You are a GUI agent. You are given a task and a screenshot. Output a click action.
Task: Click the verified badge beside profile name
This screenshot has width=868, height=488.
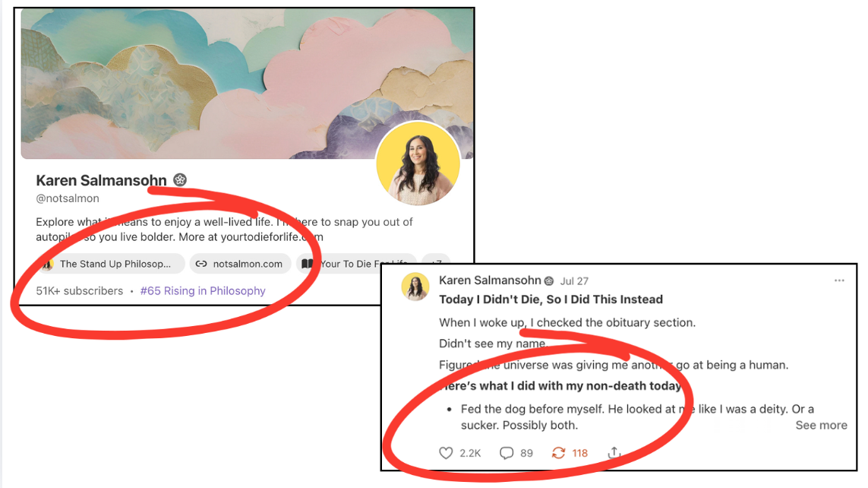(x=180, y=180)
